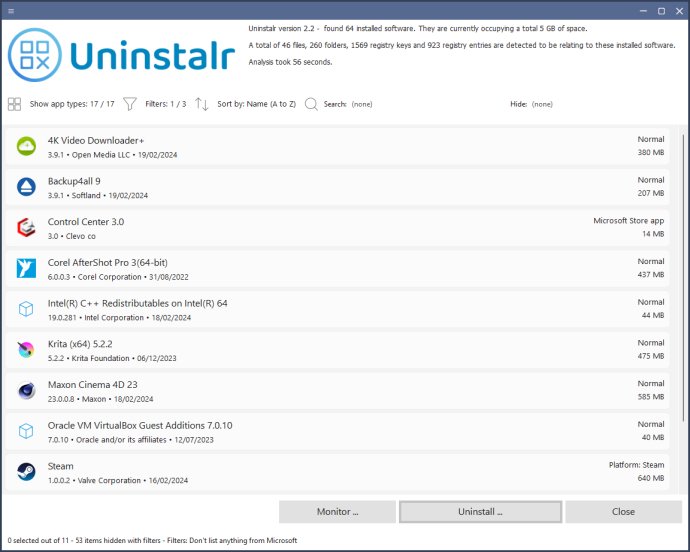Image resolution: width=690 pixels, height=552 pixels.
Task: Open the hamburger menu in title bar
Action: coord(11,11)
